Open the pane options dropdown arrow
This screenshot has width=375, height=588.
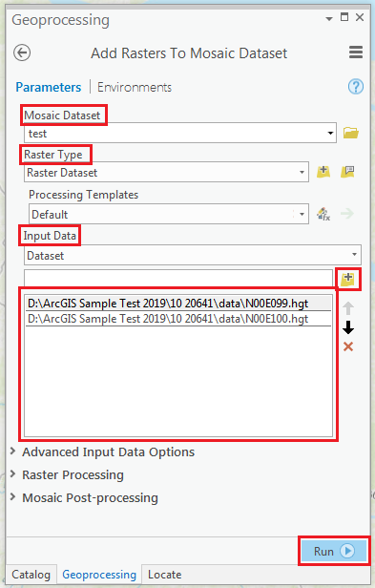coord(329,18)
